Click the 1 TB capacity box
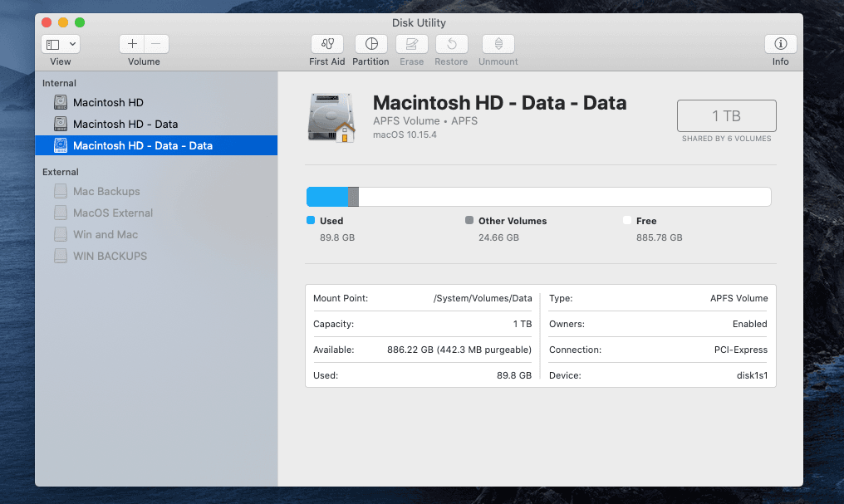 (x=727, y=115)
